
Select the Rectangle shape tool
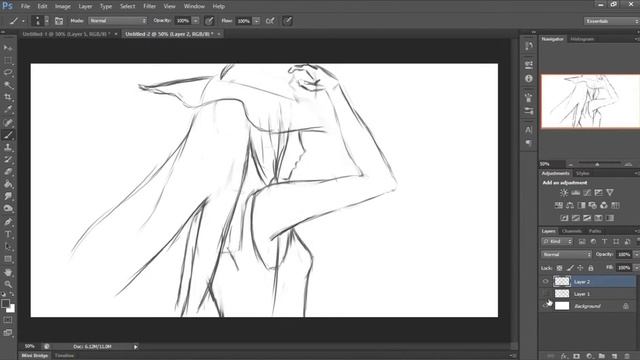click(8, 259)
